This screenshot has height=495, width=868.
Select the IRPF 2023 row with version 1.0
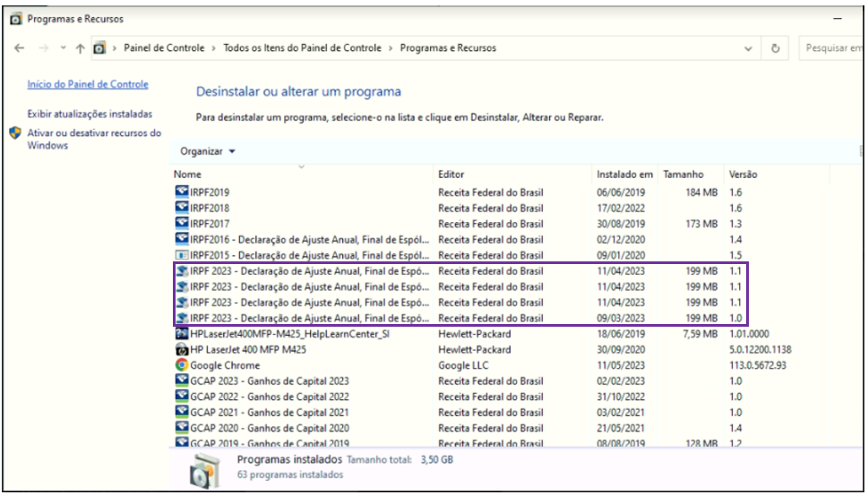coord(461,318)
